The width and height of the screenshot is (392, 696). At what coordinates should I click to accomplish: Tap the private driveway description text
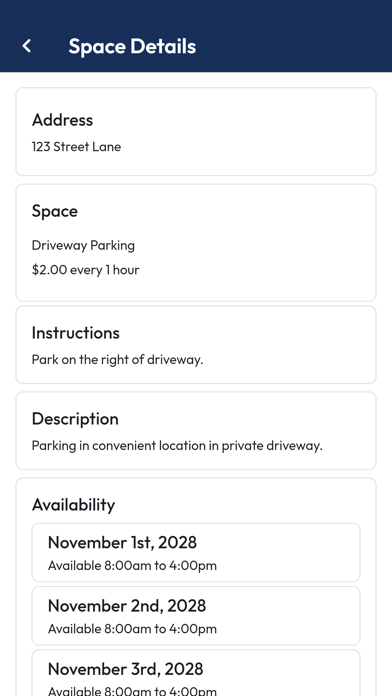(x=177, y=446)
